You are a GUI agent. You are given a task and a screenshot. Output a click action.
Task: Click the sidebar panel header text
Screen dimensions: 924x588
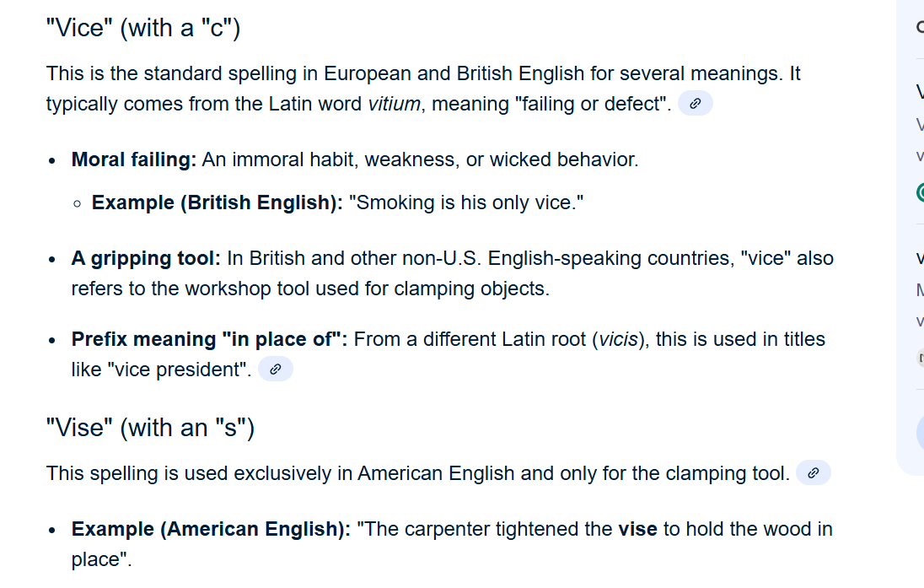[x=920, y=27]
